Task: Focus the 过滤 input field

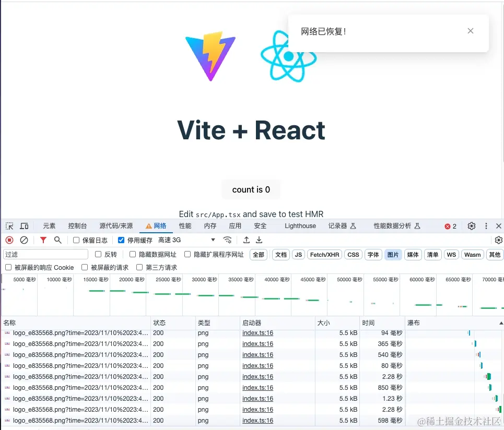Action: click(45, 254)
